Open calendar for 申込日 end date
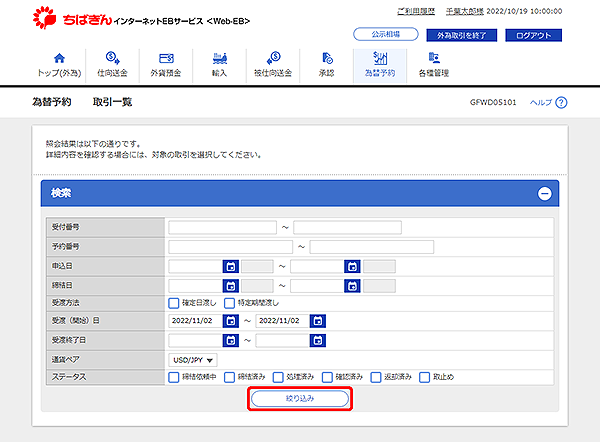The width and height of the screenshot is (600, 442). tap(352, 266)
